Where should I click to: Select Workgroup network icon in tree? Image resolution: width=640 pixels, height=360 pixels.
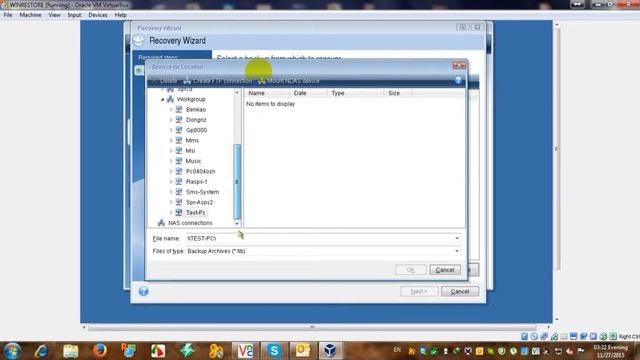pyautogui.click(x=170, y=99)
